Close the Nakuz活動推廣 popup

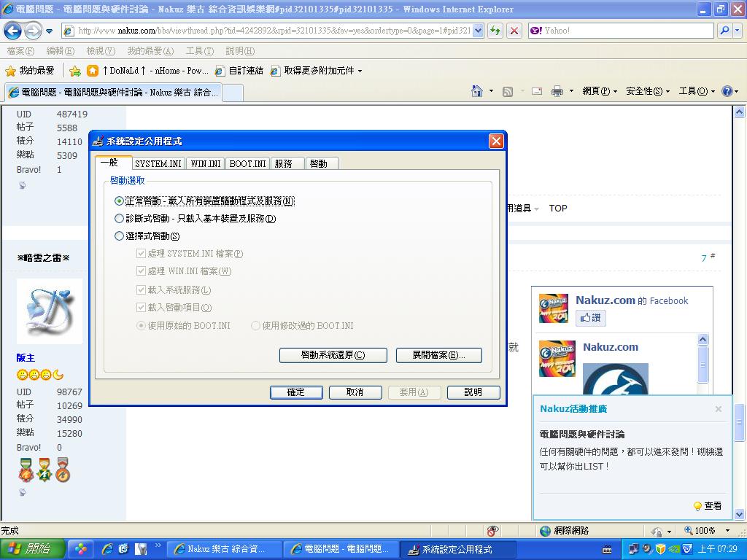[718, 409]
